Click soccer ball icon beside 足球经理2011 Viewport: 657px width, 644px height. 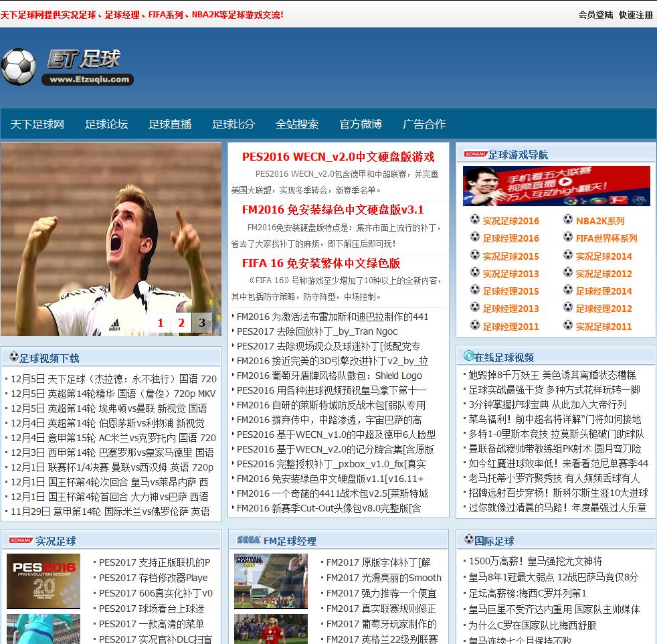point(475,325)
